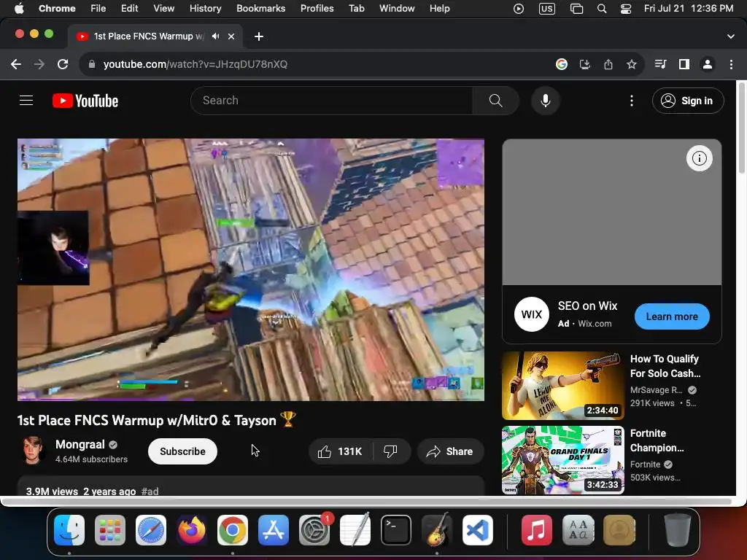The height and width of the screenshot is (560, 747).
Task: Open Spotlight search in menu bar
Action: click(602, 9)
